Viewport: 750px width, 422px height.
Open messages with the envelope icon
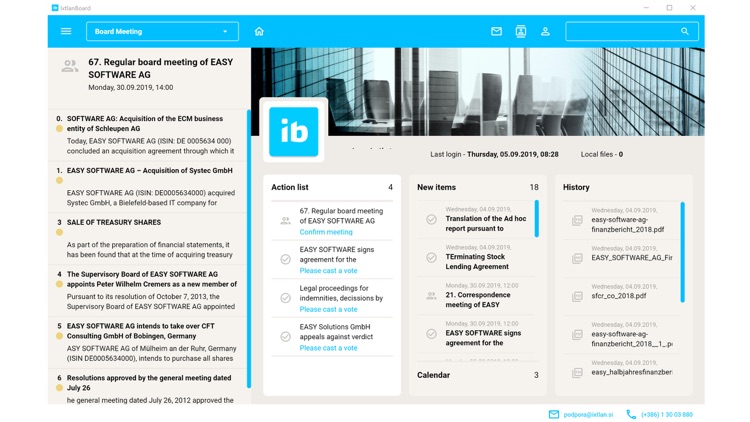[496, 32]
